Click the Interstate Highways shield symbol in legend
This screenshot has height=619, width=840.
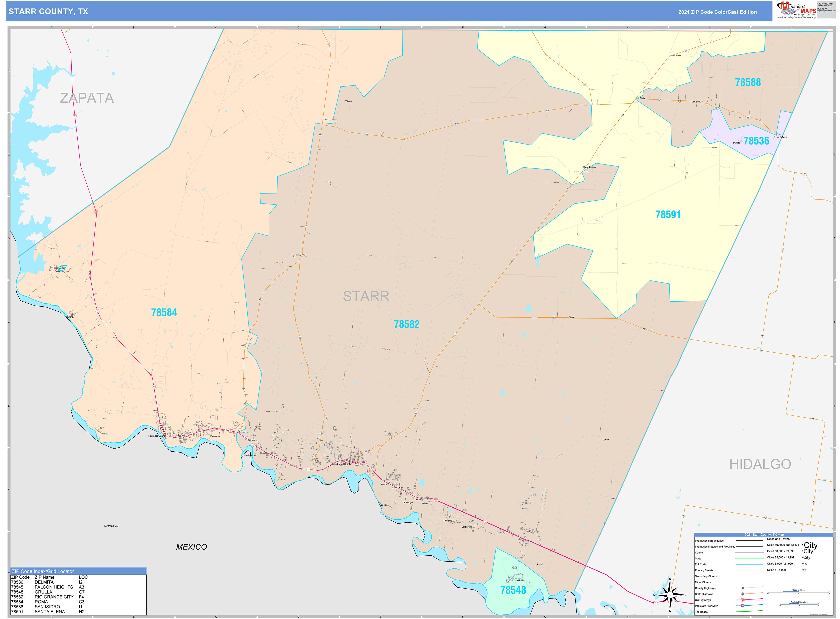[743, 605]
